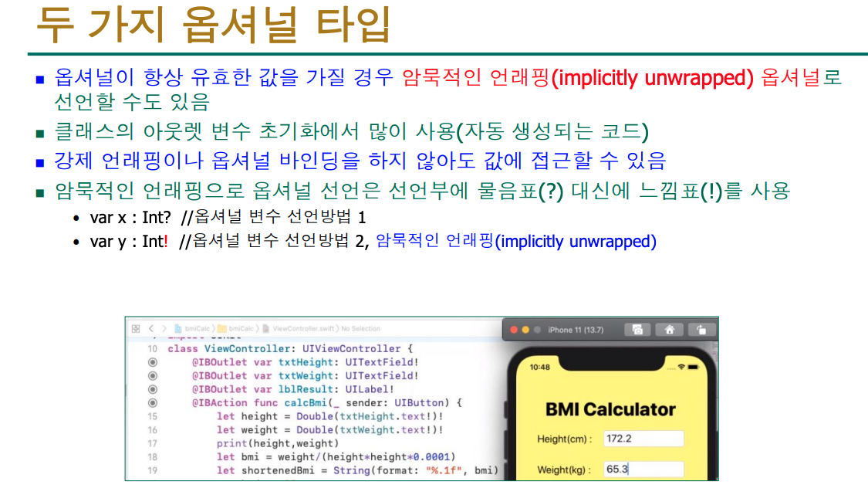Focus the Height(cm) field showing 172.2
The height and width of the screenshot is (495, 868).
pyautogui.click(x=643, y=439)
